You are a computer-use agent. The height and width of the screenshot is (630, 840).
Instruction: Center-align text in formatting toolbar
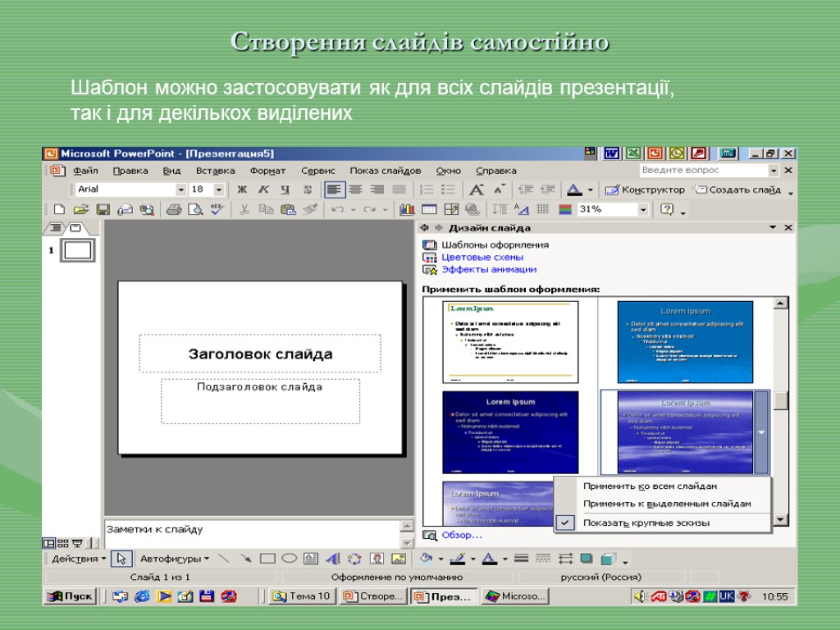click(x=355, y=189)
